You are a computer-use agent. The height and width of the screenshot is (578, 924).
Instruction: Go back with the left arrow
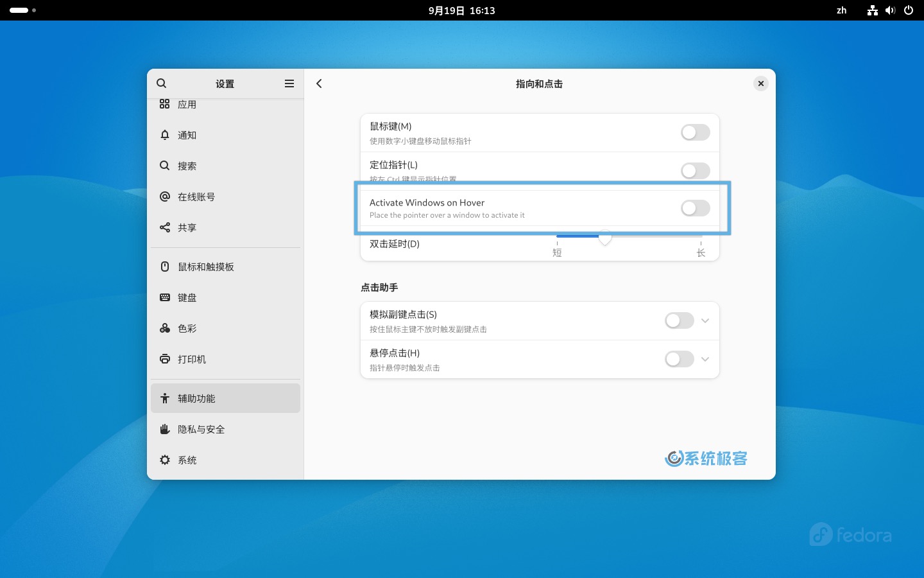click(x=319, y=83)
